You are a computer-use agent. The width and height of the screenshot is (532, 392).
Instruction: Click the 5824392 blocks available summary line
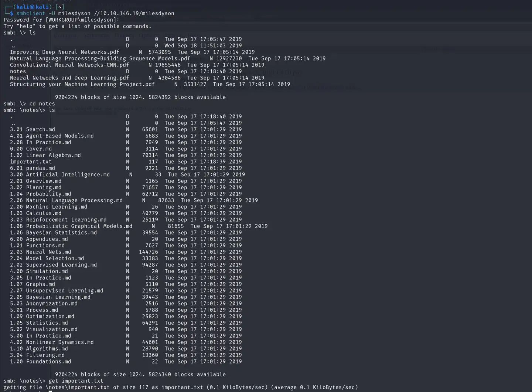pos(140,97)
